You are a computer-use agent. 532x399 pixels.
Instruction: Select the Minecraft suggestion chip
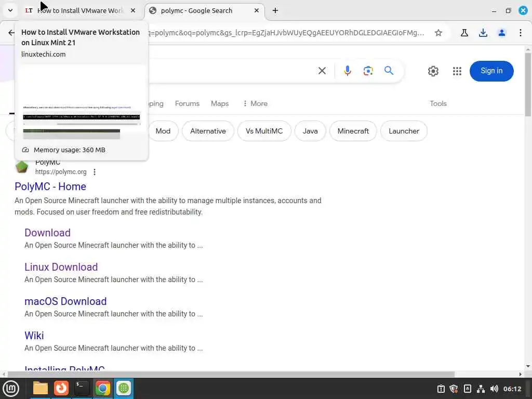pos(353,131)
